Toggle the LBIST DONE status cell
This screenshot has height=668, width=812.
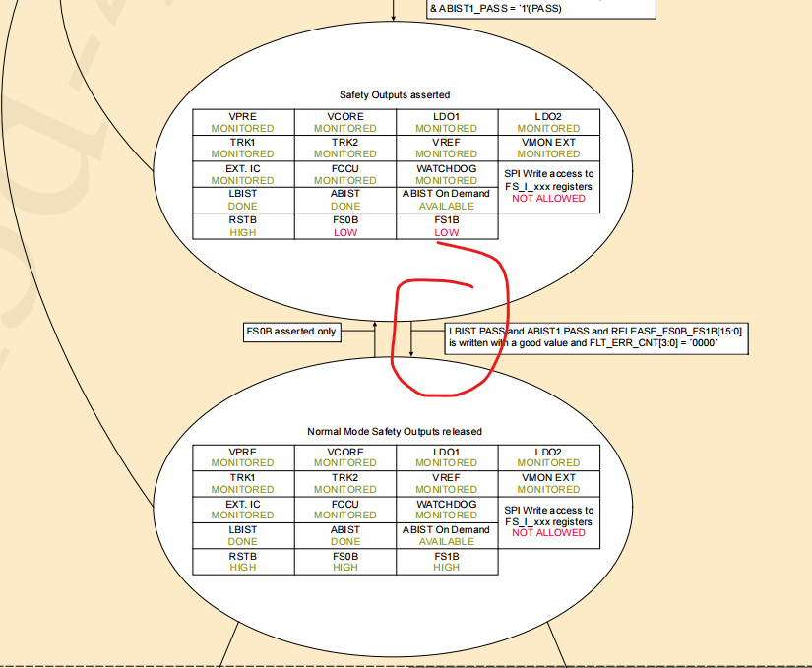[x=242, y=199]
